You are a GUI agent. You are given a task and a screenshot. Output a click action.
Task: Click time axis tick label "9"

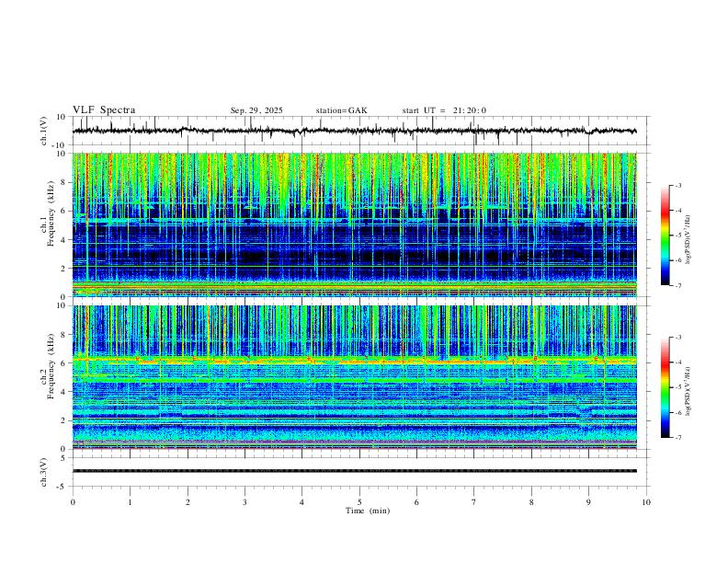point(588,502)
